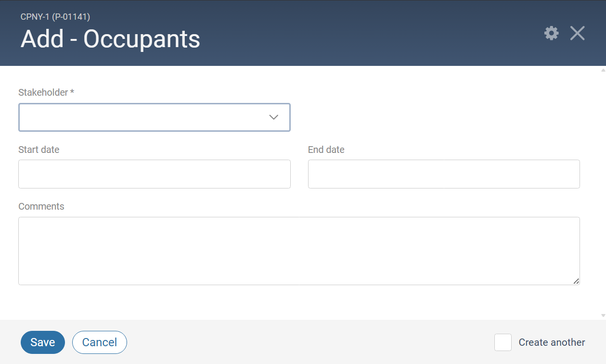This screenshot has height=364, width=606.
Task: Focus the Start date input
Action: tap(155, 174)
